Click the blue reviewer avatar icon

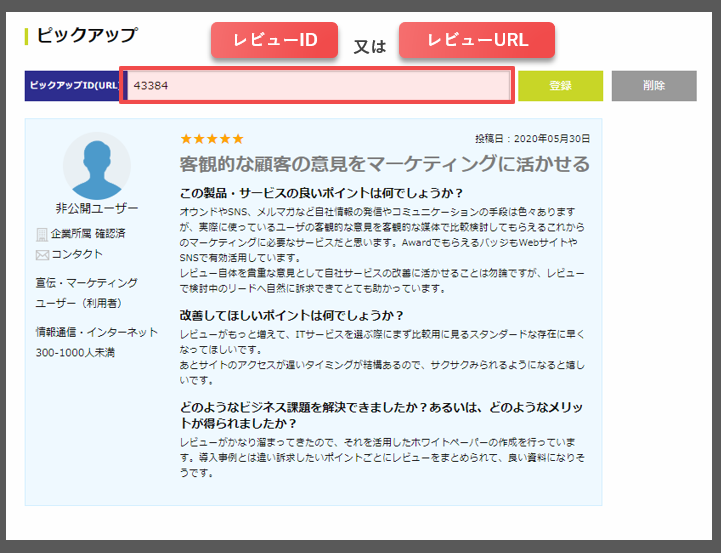point(97,166)
